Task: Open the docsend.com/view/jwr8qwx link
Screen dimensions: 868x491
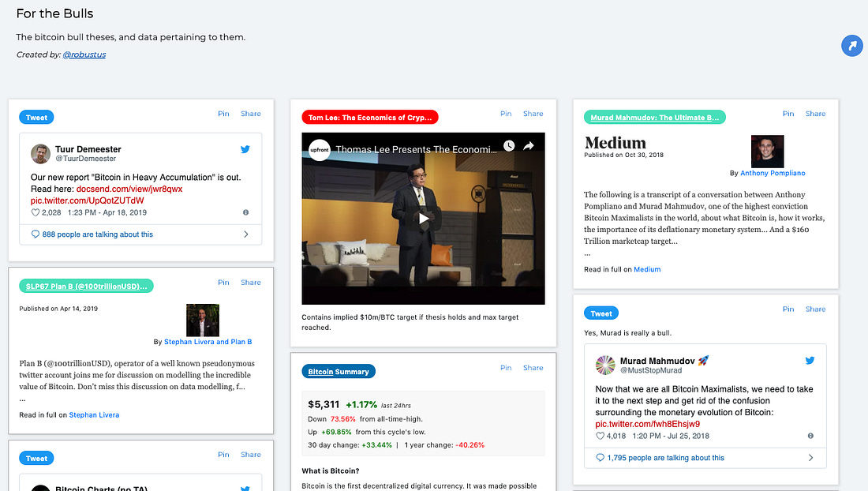Action: [x=129, y=189]
